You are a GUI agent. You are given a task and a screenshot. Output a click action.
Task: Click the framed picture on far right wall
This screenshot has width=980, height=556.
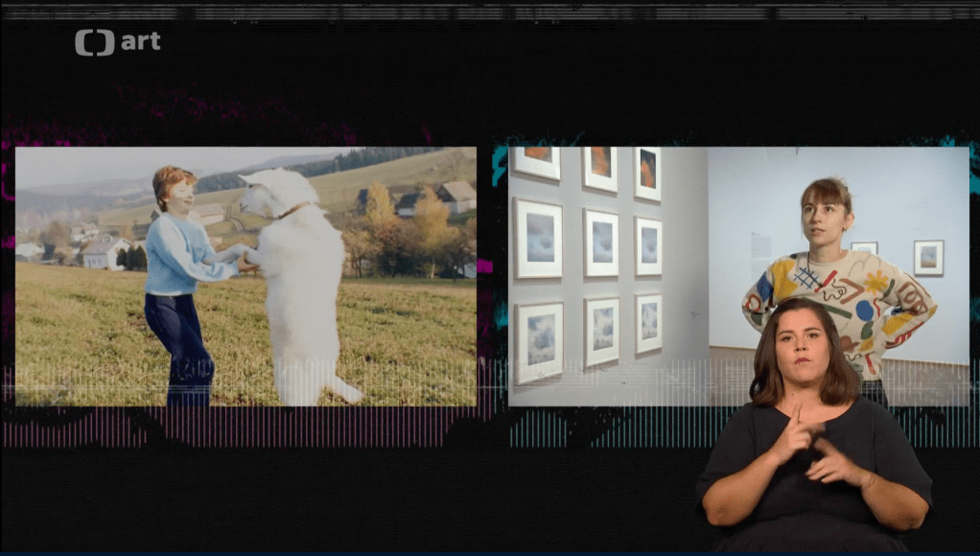pos(927,257)
